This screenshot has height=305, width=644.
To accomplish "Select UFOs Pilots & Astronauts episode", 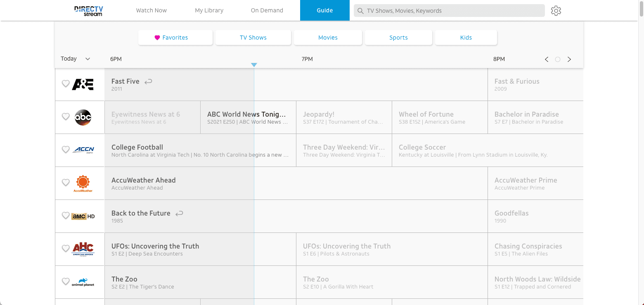I will click(x=392, y=249).
